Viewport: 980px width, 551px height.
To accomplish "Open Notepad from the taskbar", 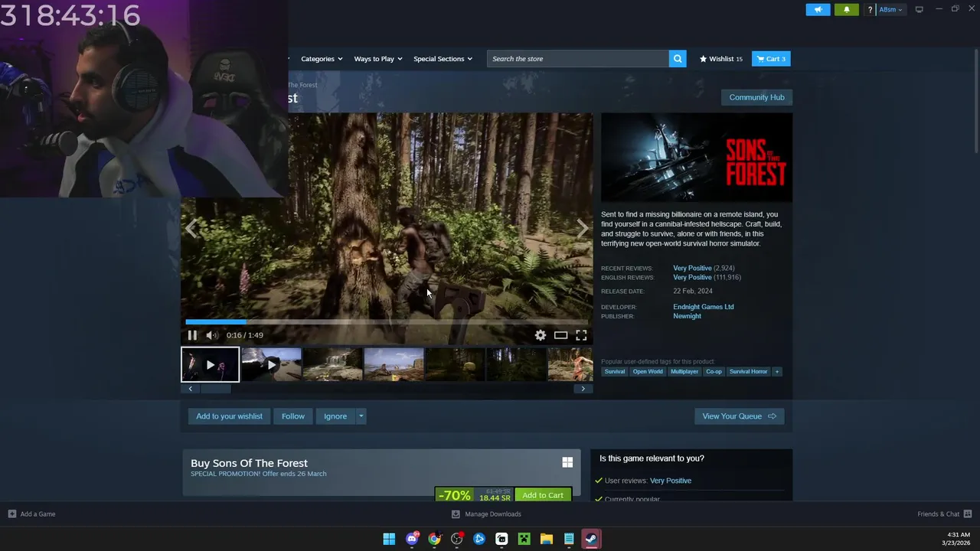I will point(569,540).
